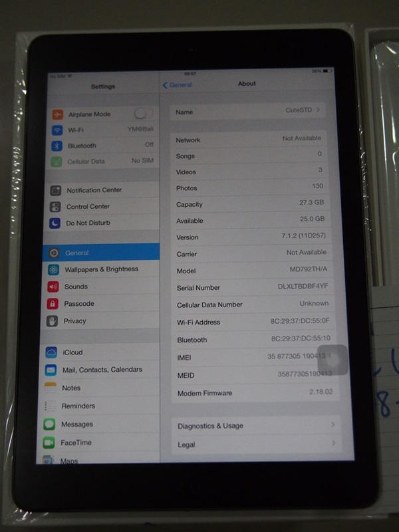Open Bluetooth settings row label
This screenshot has height=532, width=399.
click(82, 146)
